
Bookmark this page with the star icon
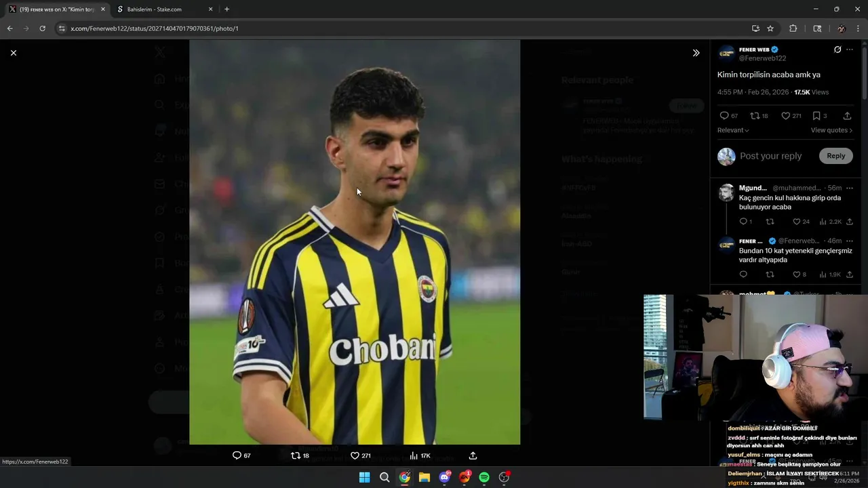coord(770,28)
